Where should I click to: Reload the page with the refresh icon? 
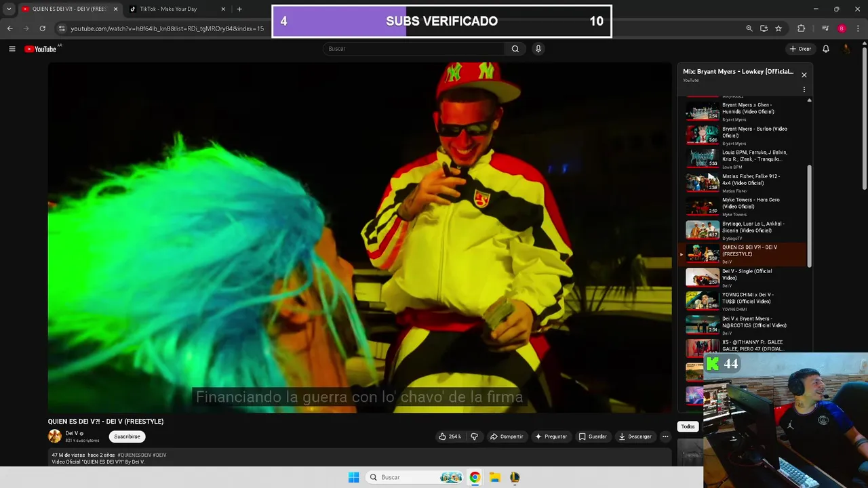click(42, 28)
